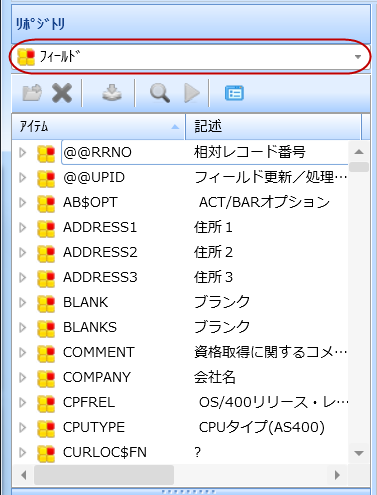The width and height of the screenshot is (377, 495).
Task: Select the AB$OPT item name
Action: pyautogui.click(x=90, y=202)
